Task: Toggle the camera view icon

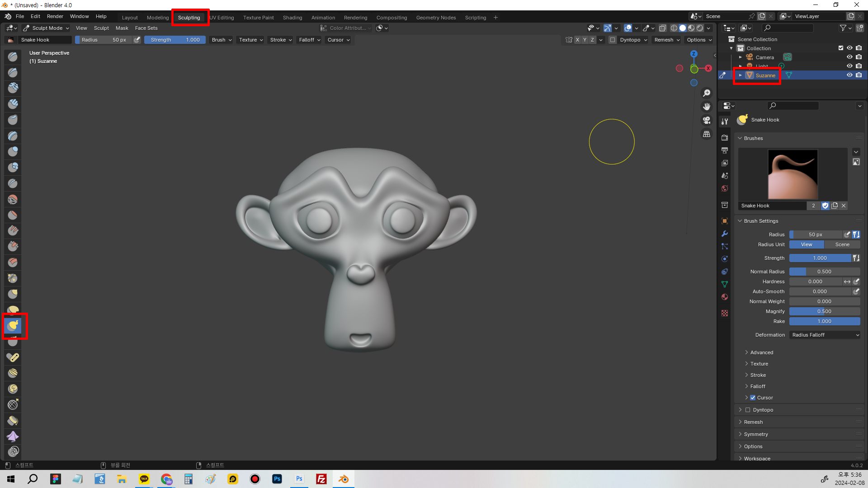Action: coord(707,120)
